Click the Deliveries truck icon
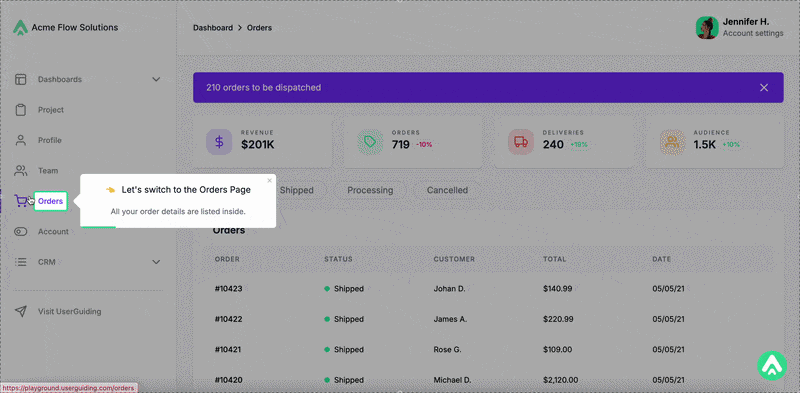This screenshot has width=800, height=393. click(x=521, y=142)
